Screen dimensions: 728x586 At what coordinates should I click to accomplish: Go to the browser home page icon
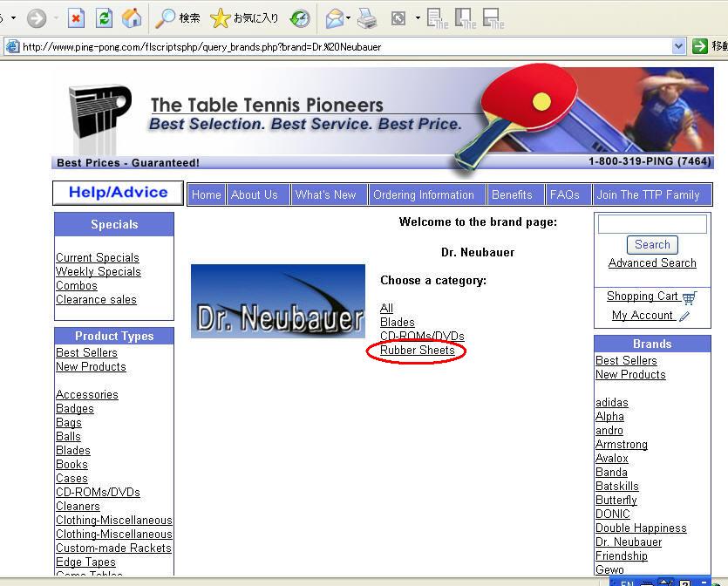click(x=132, y=18)
